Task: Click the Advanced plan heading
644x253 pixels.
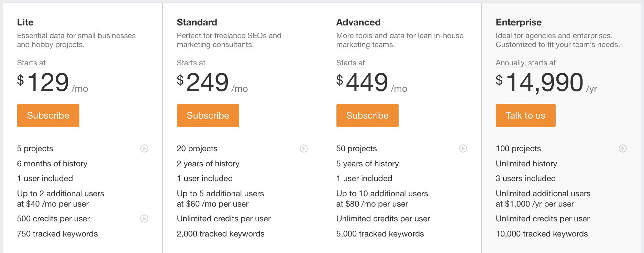Action: click(x=358, y=22)
